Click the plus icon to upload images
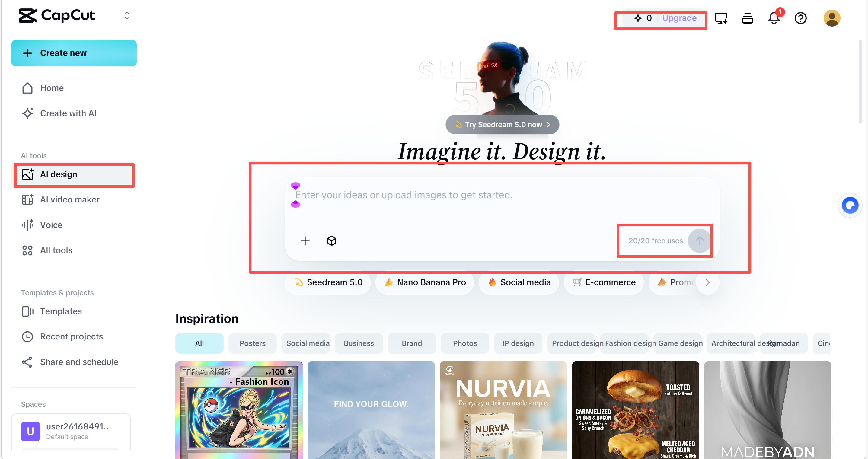The height and width of the screenshot is (459, 868). click(x=305, y=240)
